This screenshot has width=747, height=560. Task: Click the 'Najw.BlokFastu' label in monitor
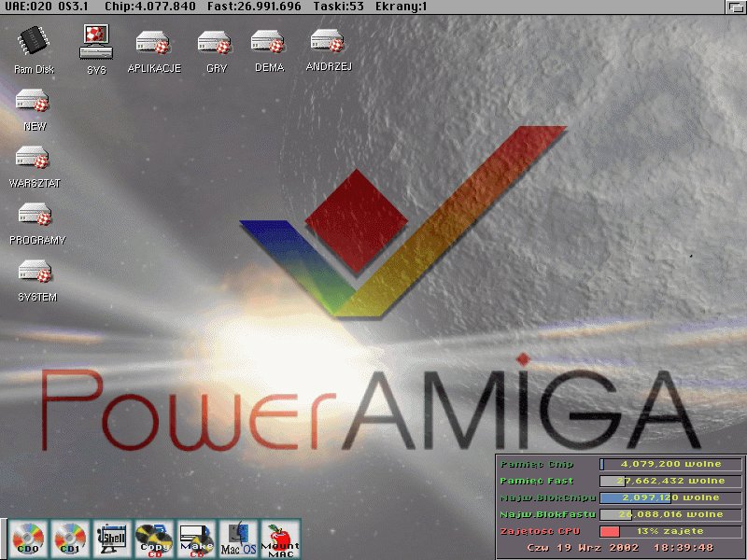click(x=548, y=515)
